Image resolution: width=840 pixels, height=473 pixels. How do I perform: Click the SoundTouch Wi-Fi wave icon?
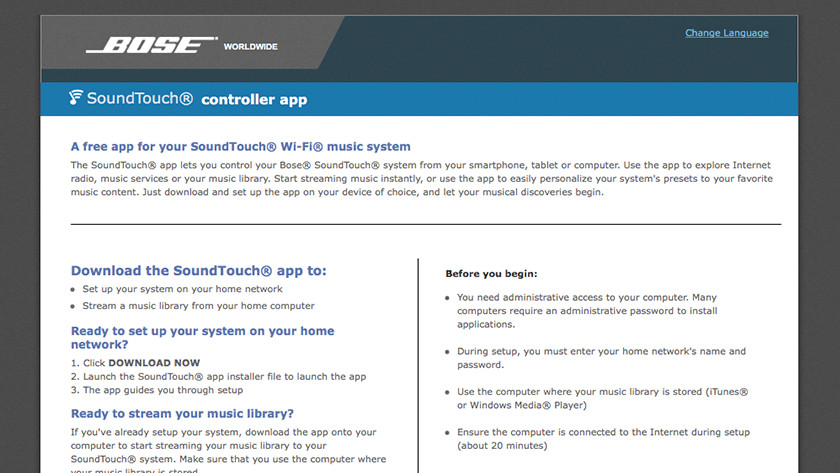pos(76,98)
